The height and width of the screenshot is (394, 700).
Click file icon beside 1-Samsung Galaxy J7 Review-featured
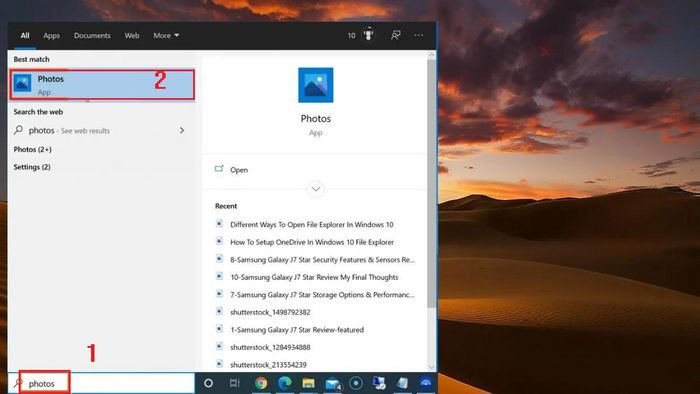point(219,328)
